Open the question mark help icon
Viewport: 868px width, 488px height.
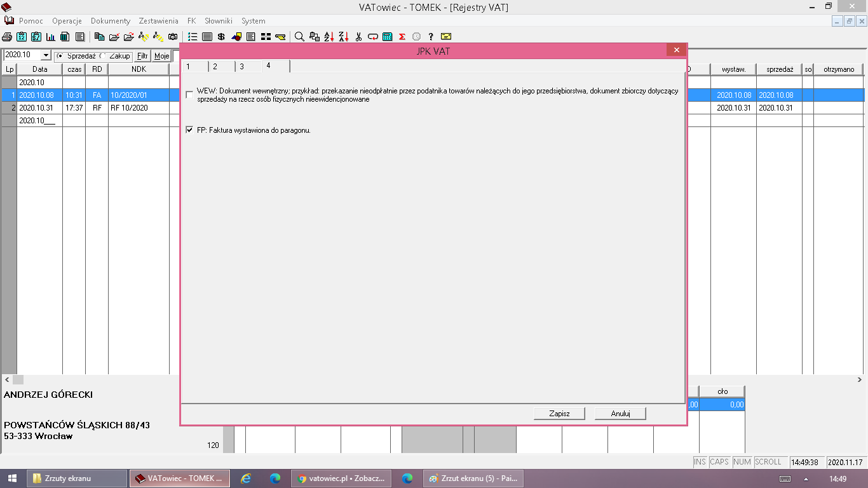click(431, 37)
